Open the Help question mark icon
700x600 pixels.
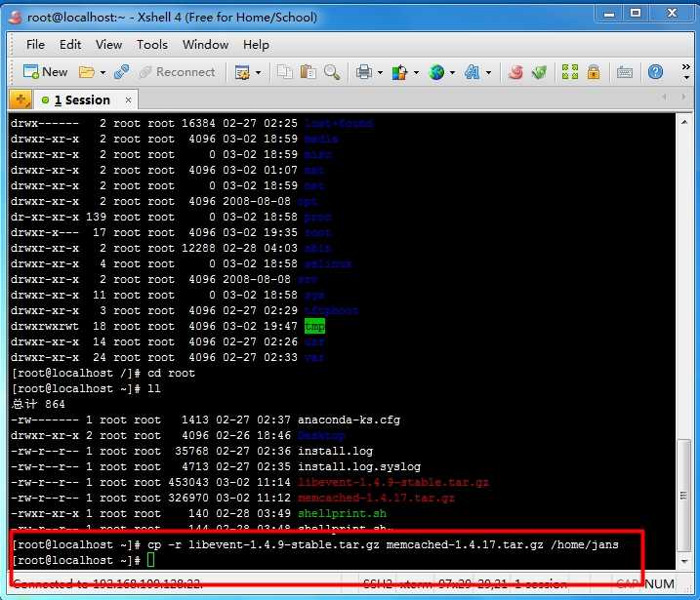coord(655,72)
